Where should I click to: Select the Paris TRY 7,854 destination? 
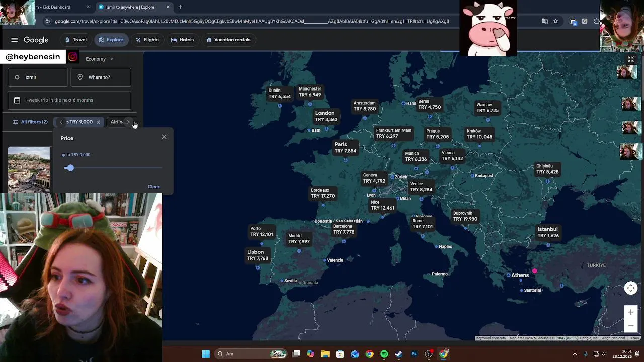tap(345, 147)
